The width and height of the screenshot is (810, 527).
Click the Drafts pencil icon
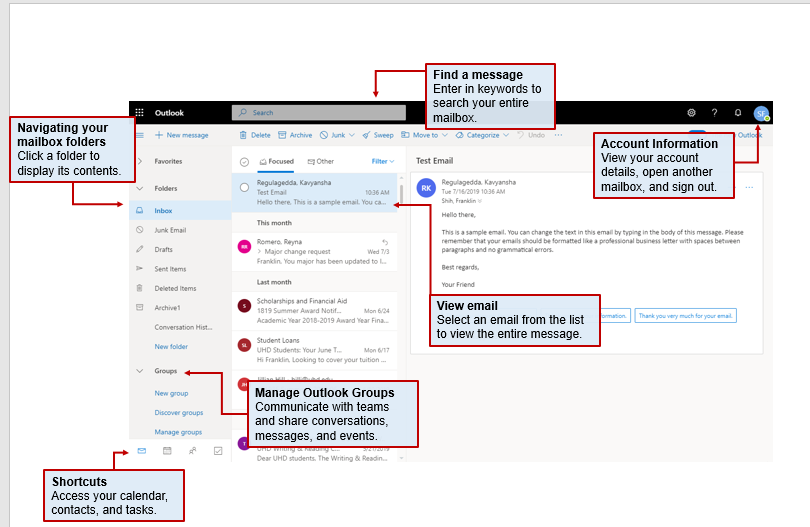(139, 249)
